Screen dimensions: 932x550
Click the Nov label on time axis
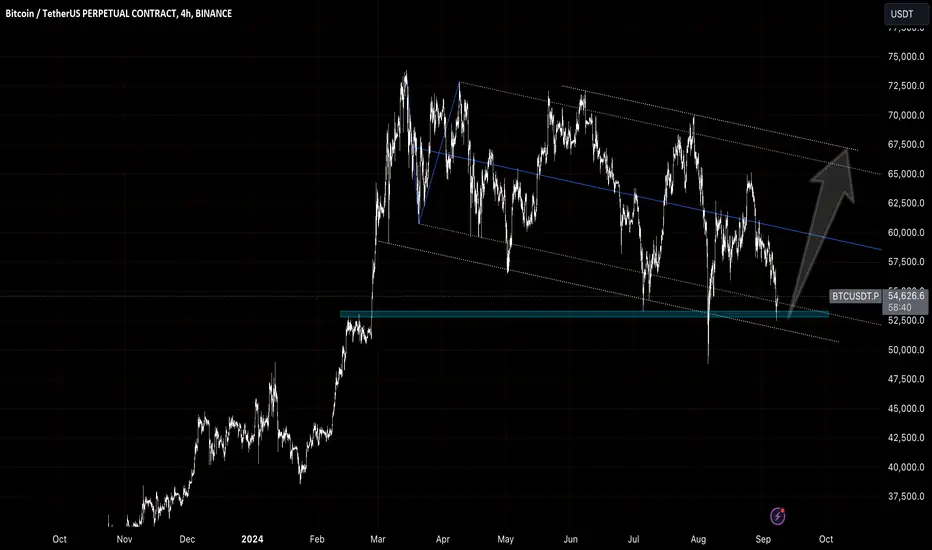click(x=124, y=539)
